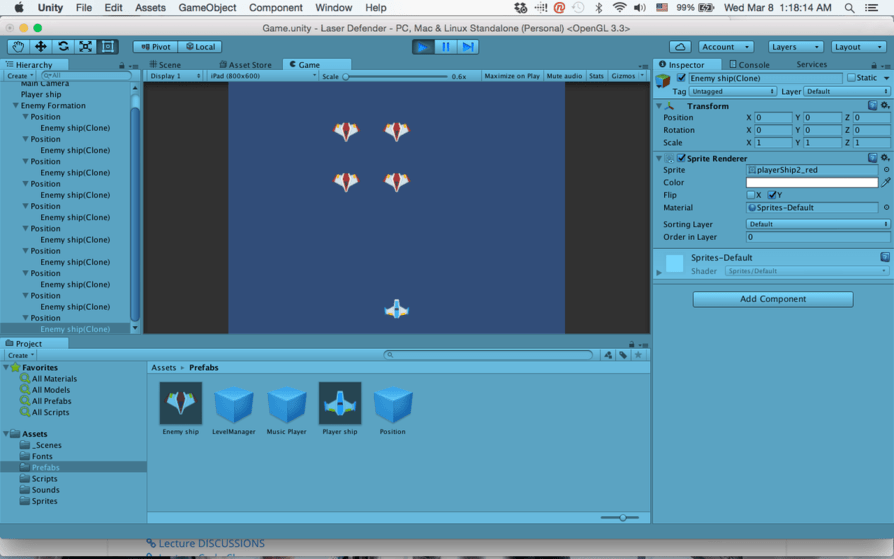Toggle Maximize on Play
This screenshot has width=894, height=559.
[511, 76]
